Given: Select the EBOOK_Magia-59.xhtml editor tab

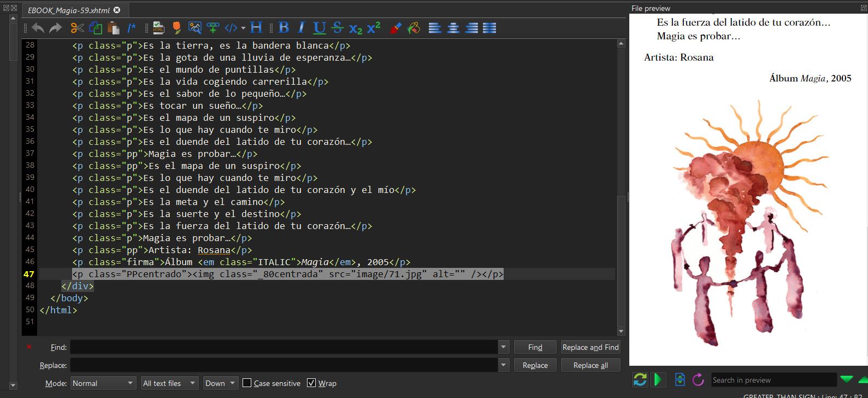Looking at the screenshot, I should pyautogui.click(x=75, y=10).
